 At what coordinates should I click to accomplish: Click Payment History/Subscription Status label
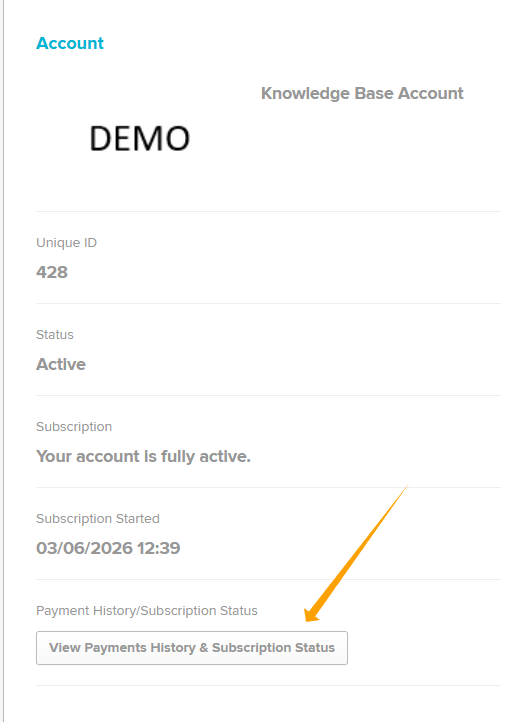146,611
